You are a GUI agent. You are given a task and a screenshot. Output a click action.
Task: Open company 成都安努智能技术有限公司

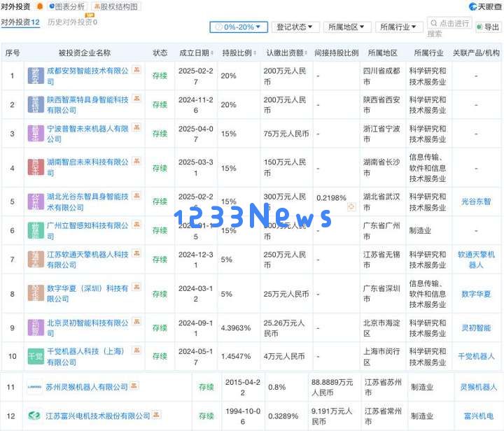point(87,76)
